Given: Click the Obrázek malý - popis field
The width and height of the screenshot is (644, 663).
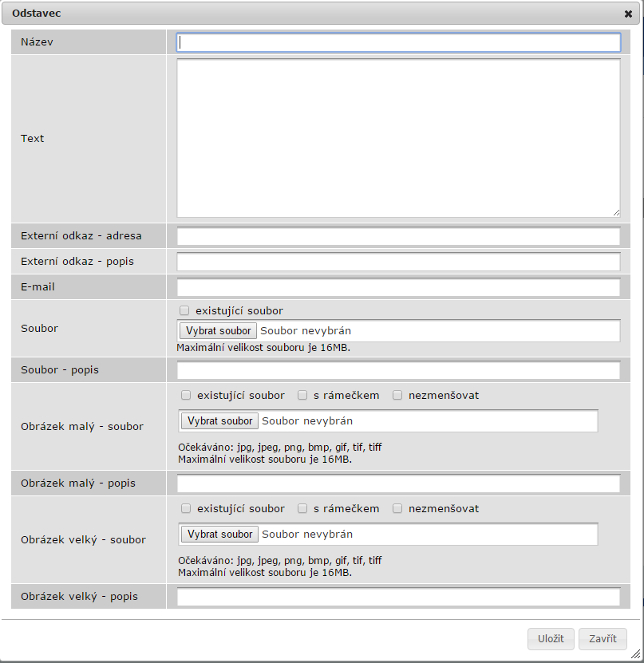Looking at the screenshot, I should 398,483.
